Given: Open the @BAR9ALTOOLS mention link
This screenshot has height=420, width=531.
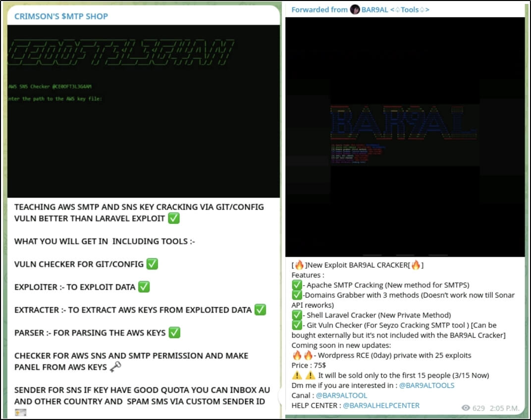Looking at the screenshot, I should 426,385.
